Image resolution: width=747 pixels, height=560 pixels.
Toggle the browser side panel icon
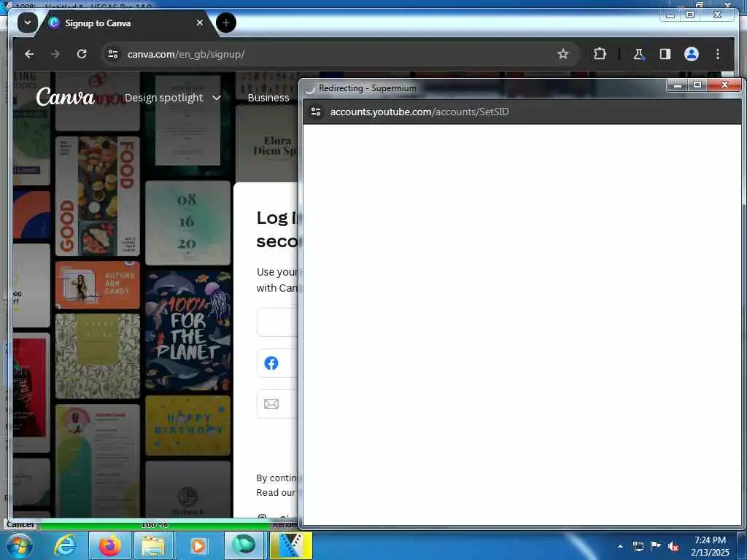(665, 54)
